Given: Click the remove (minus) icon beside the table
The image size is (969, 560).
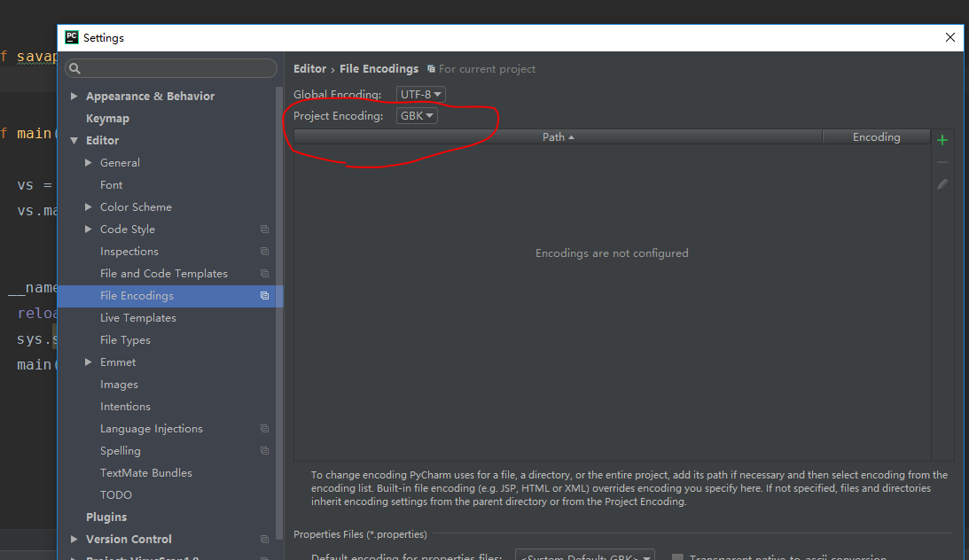Looking at the screenshot, I should (x=942, y=161).
